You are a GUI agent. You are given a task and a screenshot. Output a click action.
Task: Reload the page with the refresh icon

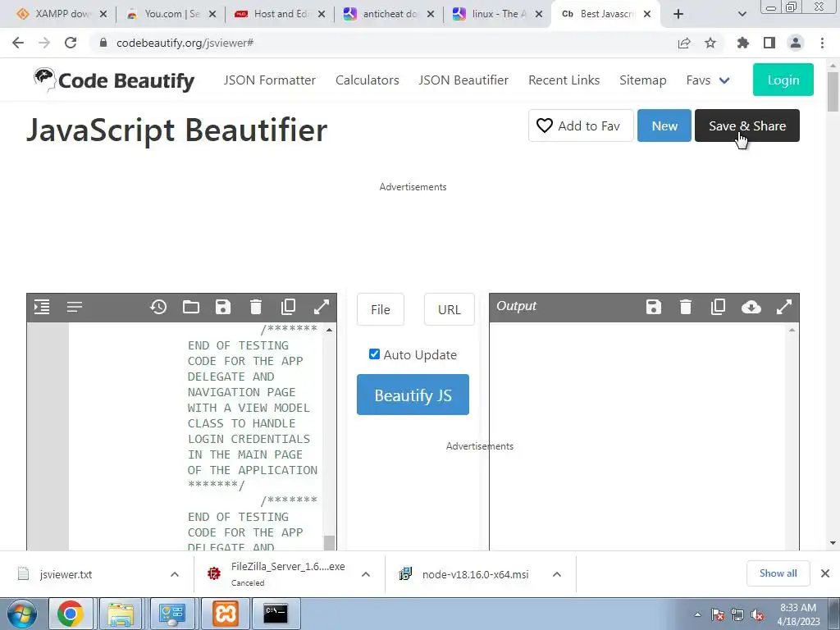[x=71, y=43]
